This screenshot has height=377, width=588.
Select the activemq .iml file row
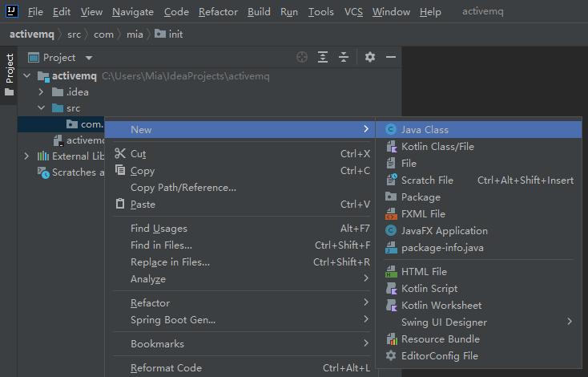pyautogui.click(x=61, y=140)
